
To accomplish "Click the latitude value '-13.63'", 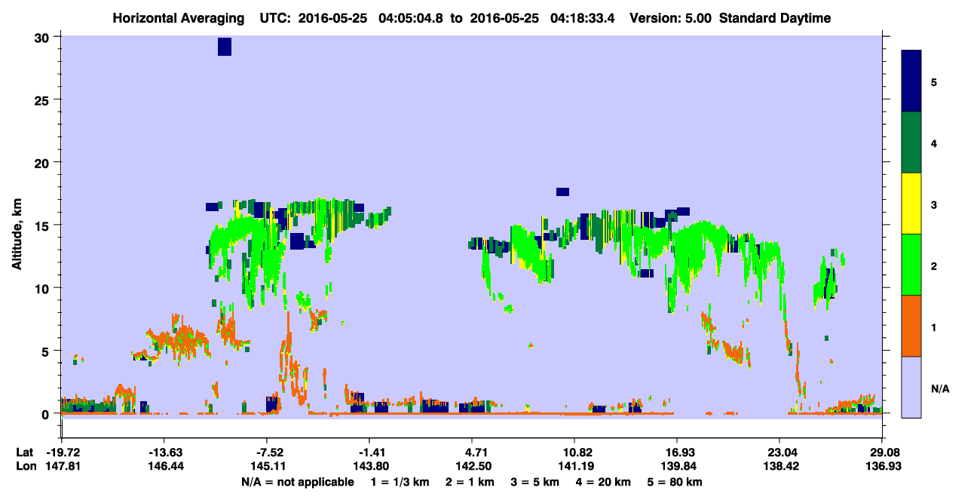I will pyautogui.click(x=164, y=452).
